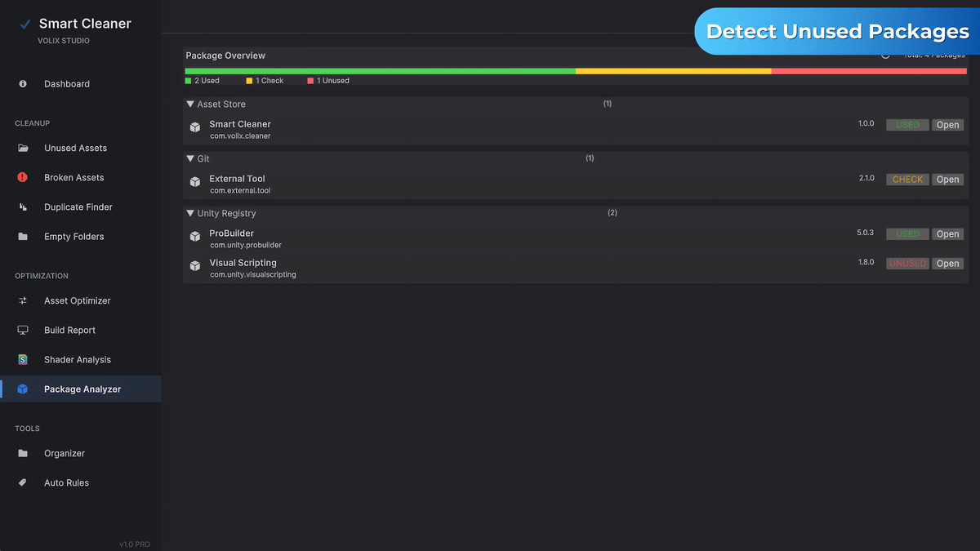Click the refresh icon in Package Overview
The width and height of the screenshot is (980, 551).
coord(885,55)
